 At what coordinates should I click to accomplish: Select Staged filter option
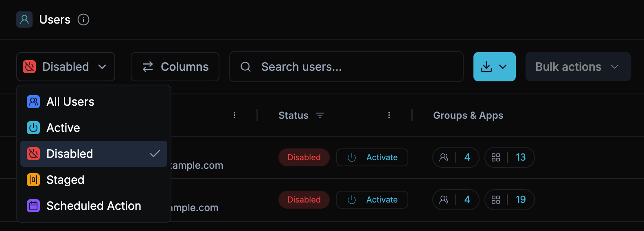tap(65, 180)
